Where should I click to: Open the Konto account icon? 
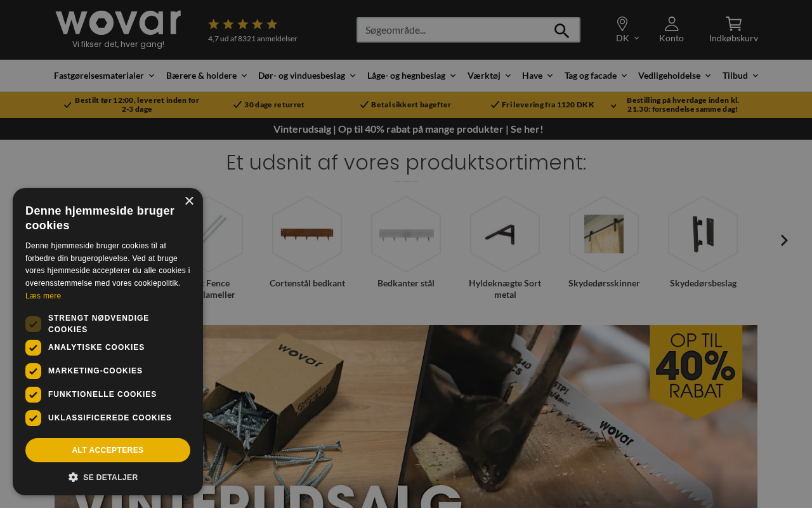(x=671, y=24)
